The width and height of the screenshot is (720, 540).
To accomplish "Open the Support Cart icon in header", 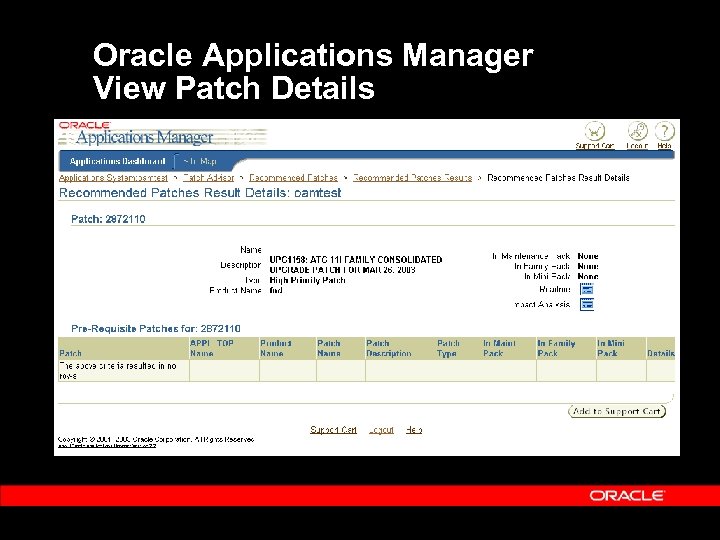I will pyautogui.click(x=595, y=131).
